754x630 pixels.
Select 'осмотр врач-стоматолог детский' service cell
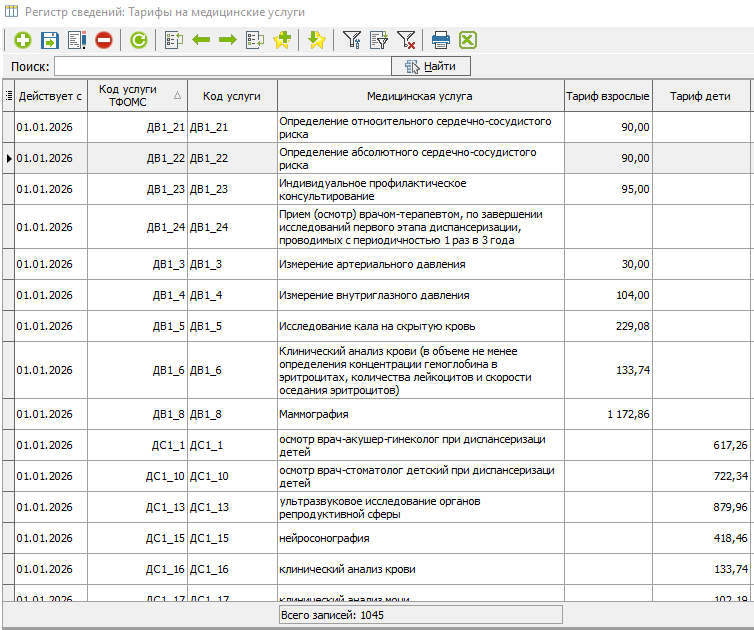pos(420,476)
